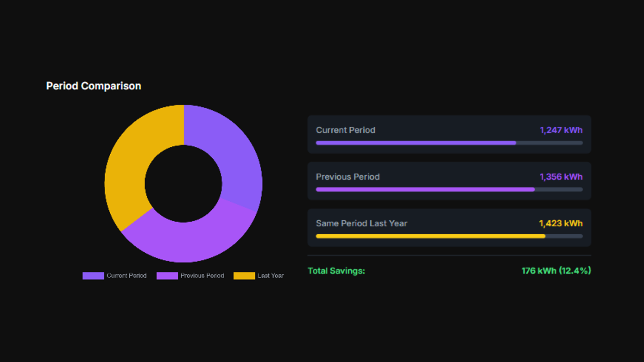Toggle the Current Period legend label

pos(126,276)
